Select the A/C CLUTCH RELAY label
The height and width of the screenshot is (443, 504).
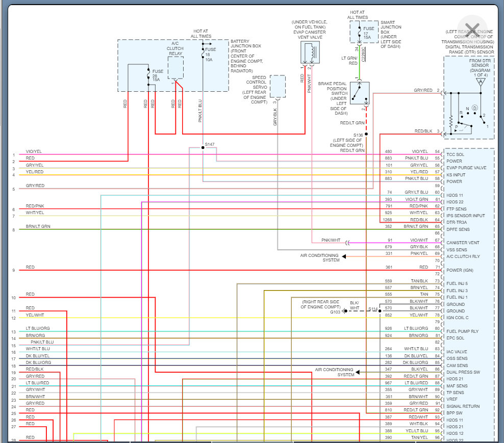(175, 48)
